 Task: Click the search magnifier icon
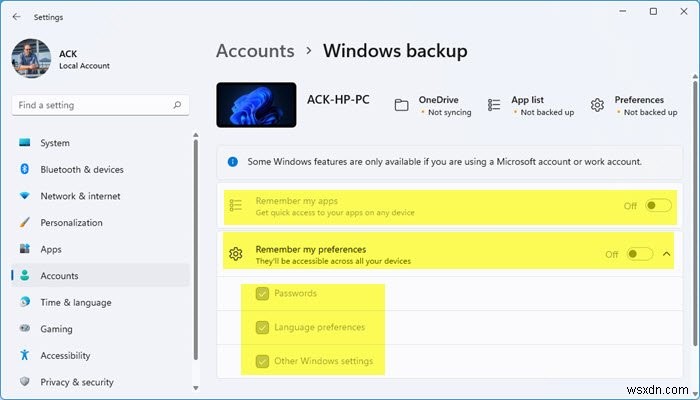(177, 105)
